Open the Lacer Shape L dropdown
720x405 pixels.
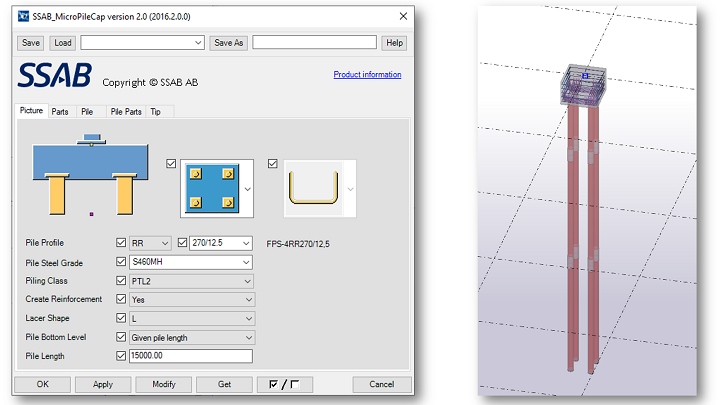click(192, 318)
